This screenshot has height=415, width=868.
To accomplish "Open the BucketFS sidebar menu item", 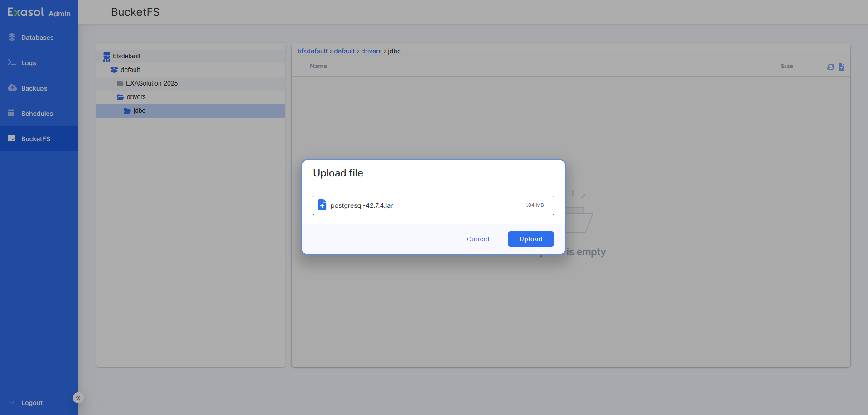I will [x=35, y=138].
